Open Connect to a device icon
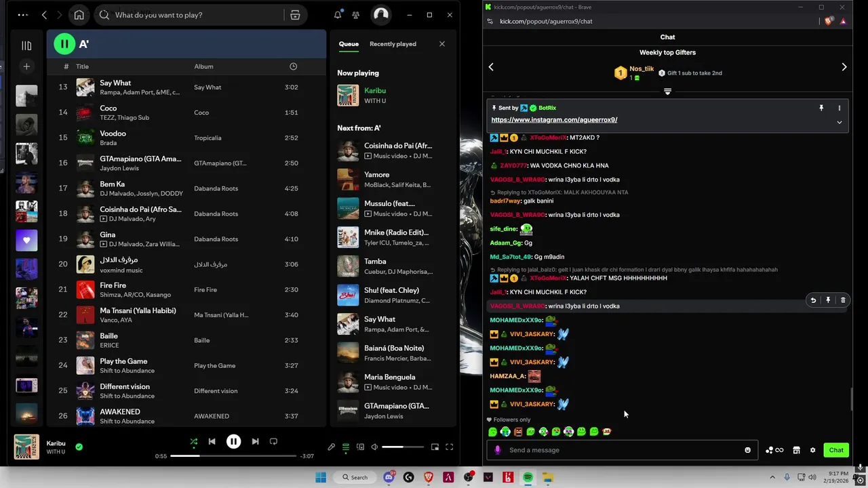868x488 pixels. pos(360,447)
